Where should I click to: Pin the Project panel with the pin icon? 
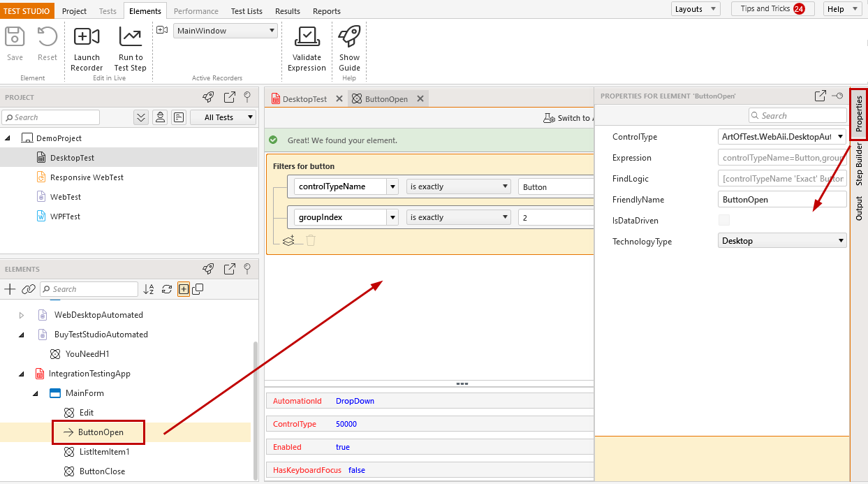tap(247, 97)
